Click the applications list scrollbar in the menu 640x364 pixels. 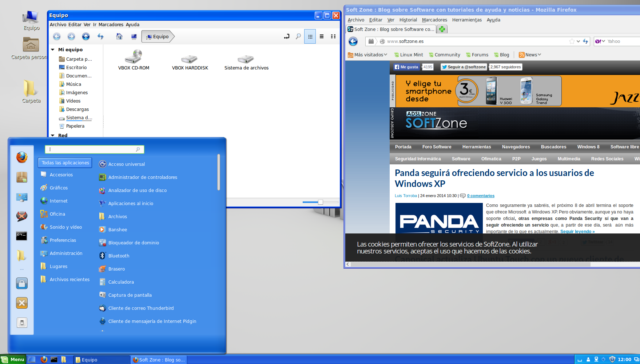pyautogui.click(x=219, y=172)
